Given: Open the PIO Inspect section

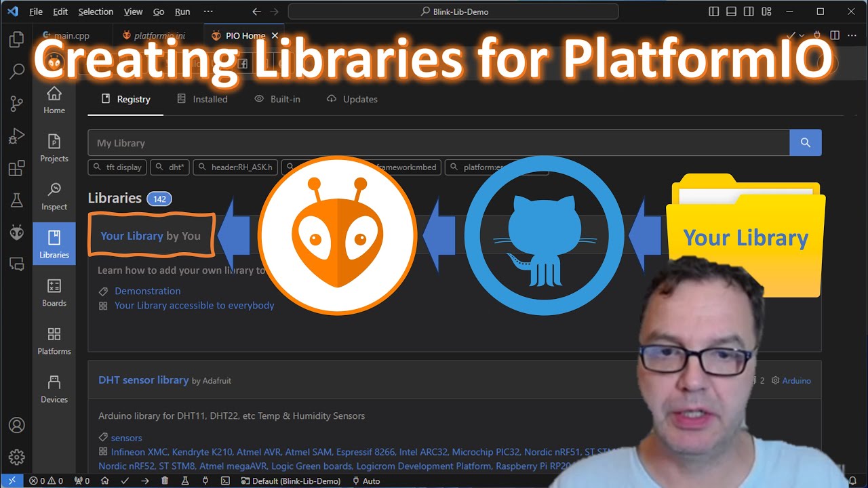Looking at the screenshot, I should (54, 197).
